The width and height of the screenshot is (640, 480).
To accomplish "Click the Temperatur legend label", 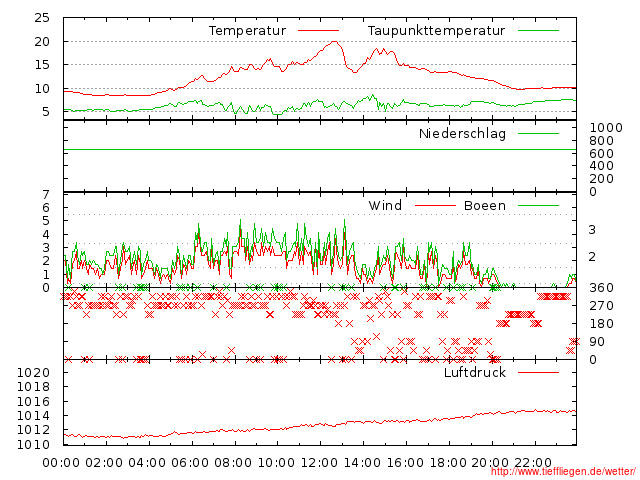I will click(x=247, y=31).
